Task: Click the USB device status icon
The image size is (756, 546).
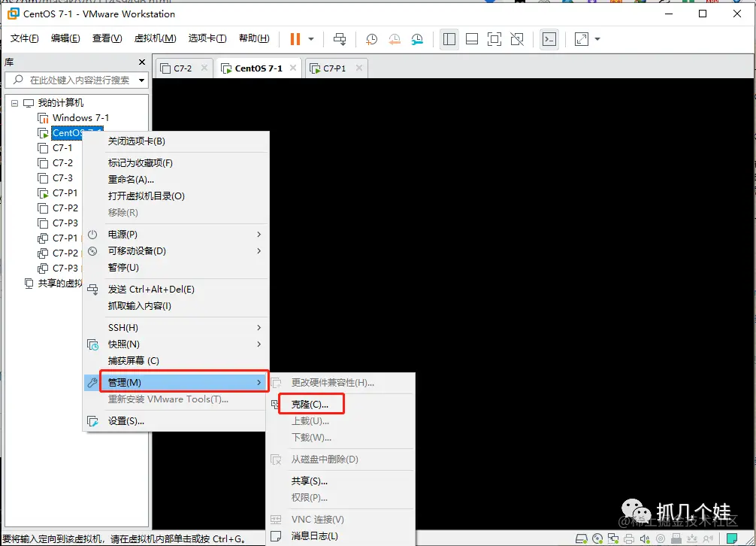Action: 676,538
